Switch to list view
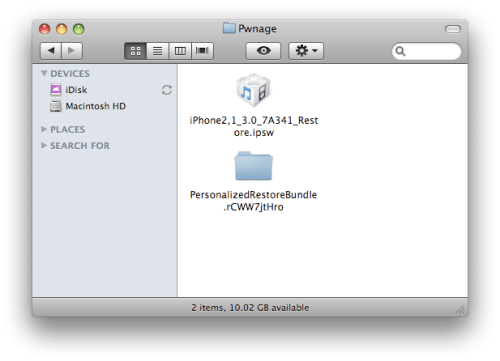The image size is (500, 361). click(158, 51)
